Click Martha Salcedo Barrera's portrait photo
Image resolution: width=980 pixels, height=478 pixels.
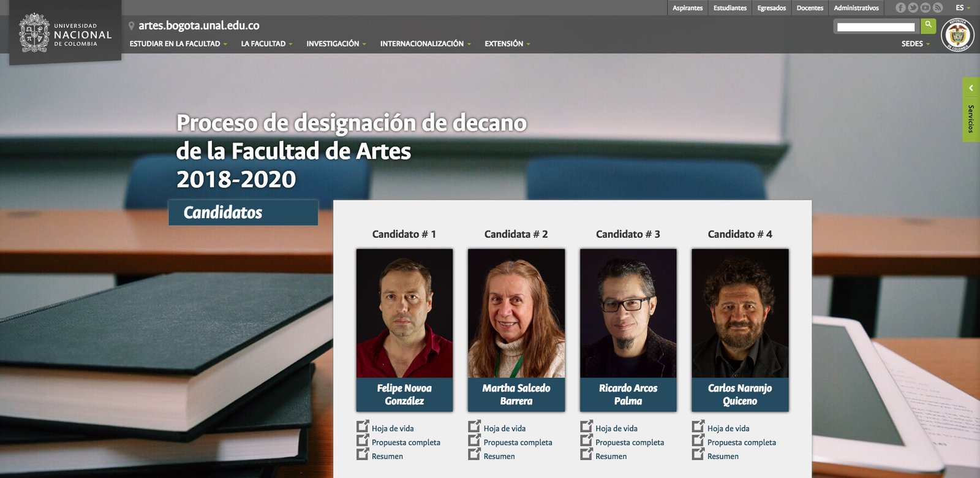pyautogui.click(x=516, y=313)
